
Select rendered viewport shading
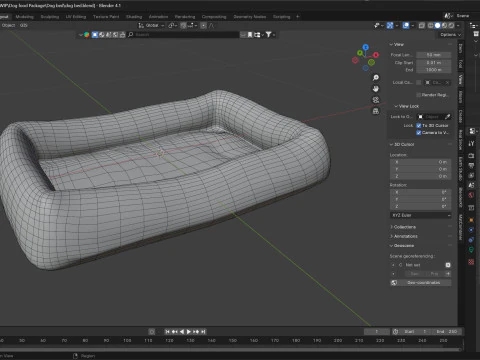tap(451, 25)
